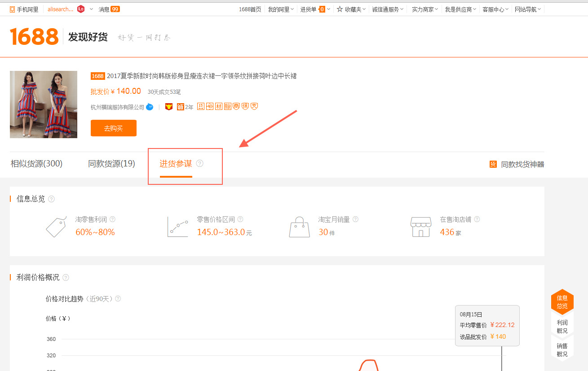This screenshot has width=588, height=371.
Task: Click the shops count 436
Action: click(x=447, y=232)
